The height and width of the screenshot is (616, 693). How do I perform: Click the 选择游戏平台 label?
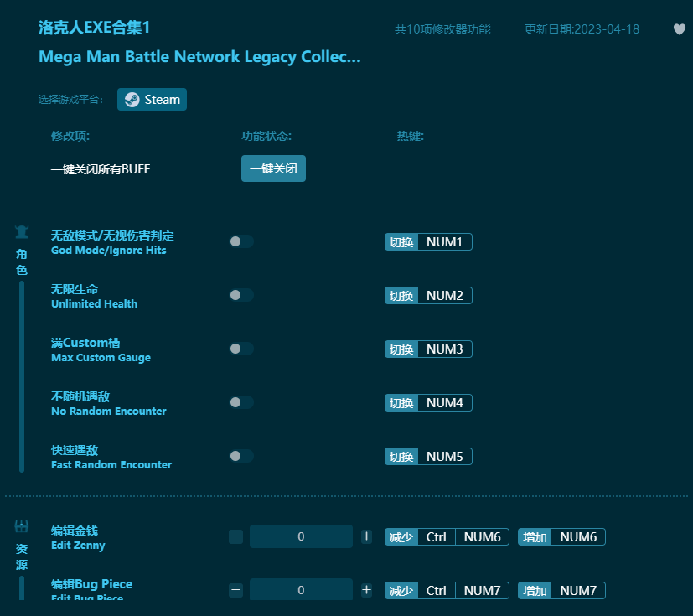(x=70, y=100)
